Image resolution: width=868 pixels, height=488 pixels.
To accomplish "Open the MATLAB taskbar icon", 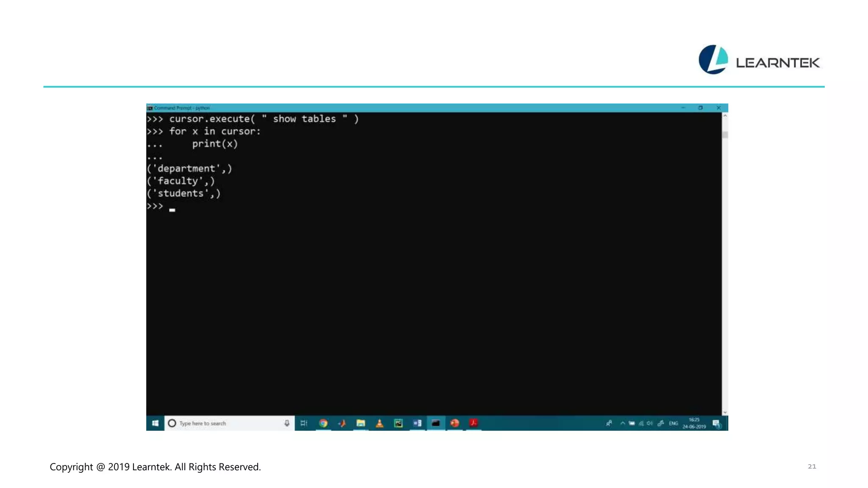I will (x=342, y=423).
